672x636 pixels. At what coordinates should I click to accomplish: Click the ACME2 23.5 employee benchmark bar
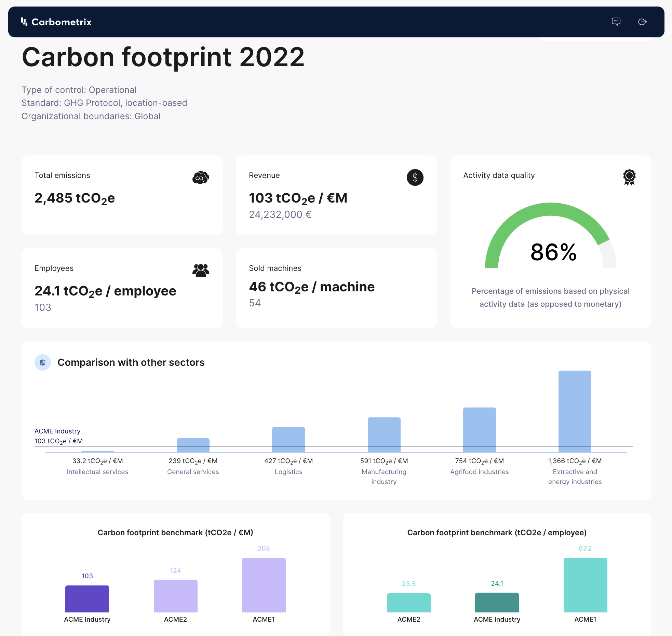409,603
